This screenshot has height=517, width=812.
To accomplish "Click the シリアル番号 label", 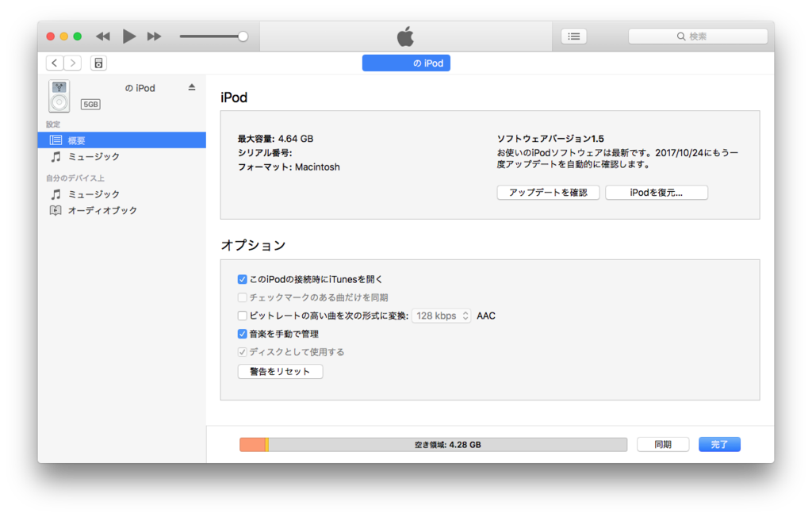I will click(265, 153).
